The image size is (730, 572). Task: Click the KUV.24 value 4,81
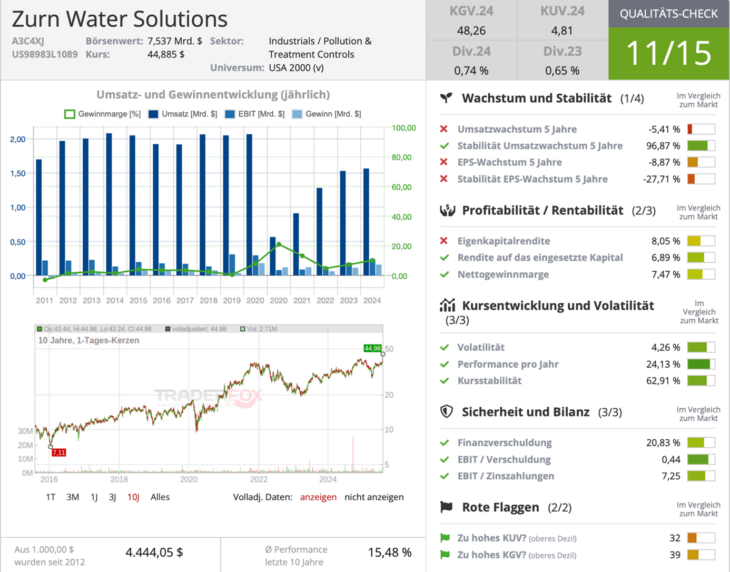coord(562,31)
